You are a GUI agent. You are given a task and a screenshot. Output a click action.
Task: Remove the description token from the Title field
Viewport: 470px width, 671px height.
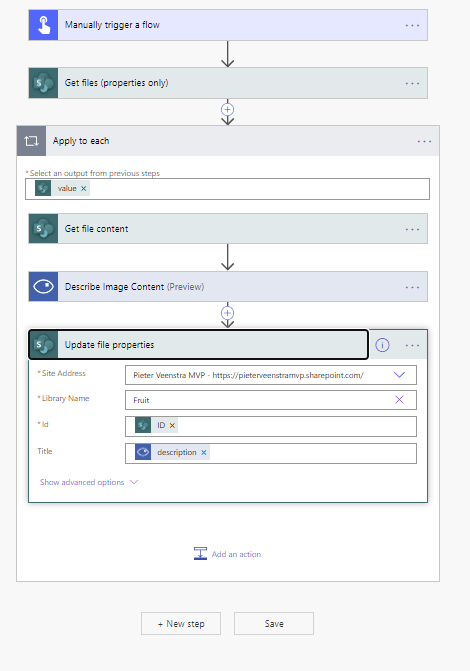pos(204,452)
